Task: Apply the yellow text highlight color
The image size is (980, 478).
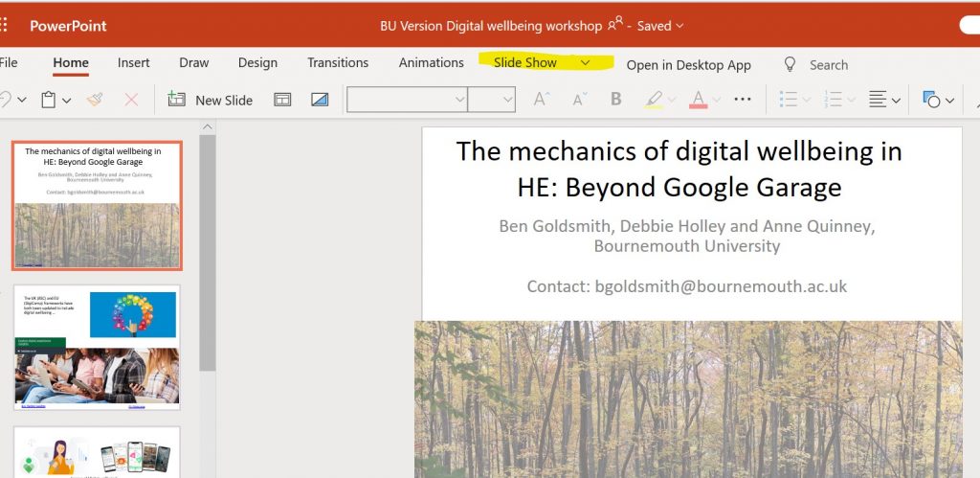Action: 655,100
